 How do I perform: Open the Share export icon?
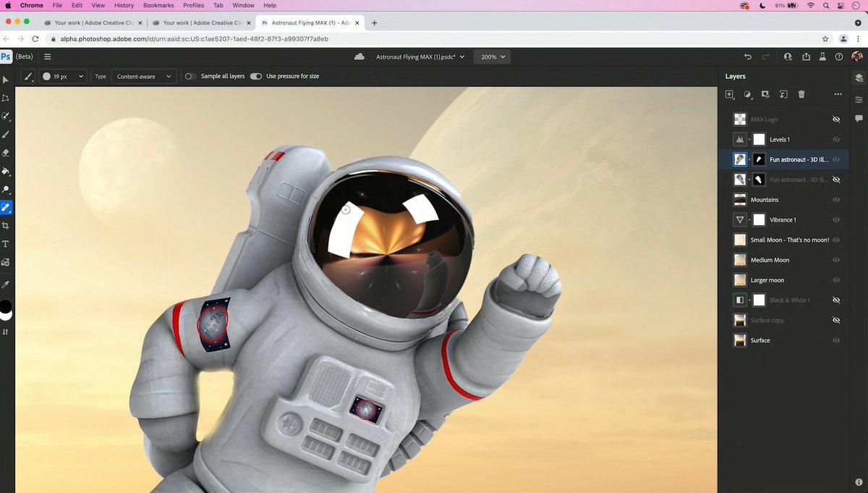805,56
